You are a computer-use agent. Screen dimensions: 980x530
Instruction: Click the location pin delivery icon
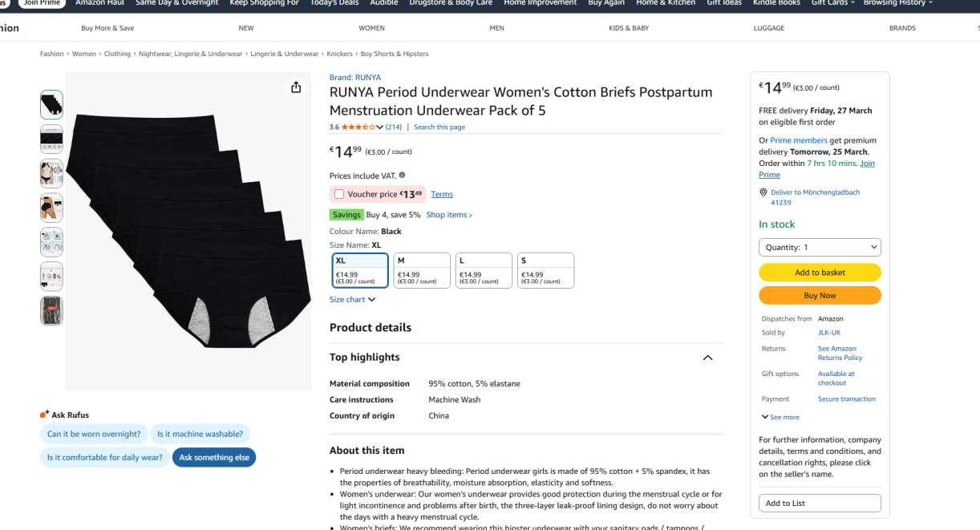[763, 192]
